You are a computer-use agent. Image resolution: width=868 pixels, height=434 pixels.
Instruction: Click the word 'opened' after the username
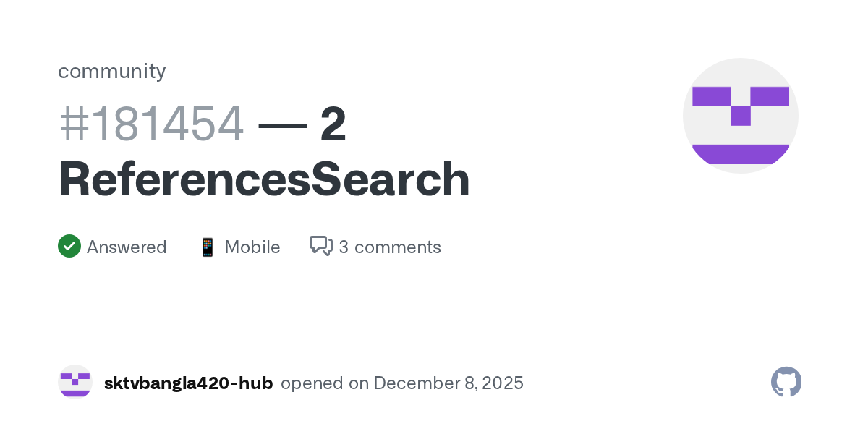click(x=310, y=383)
